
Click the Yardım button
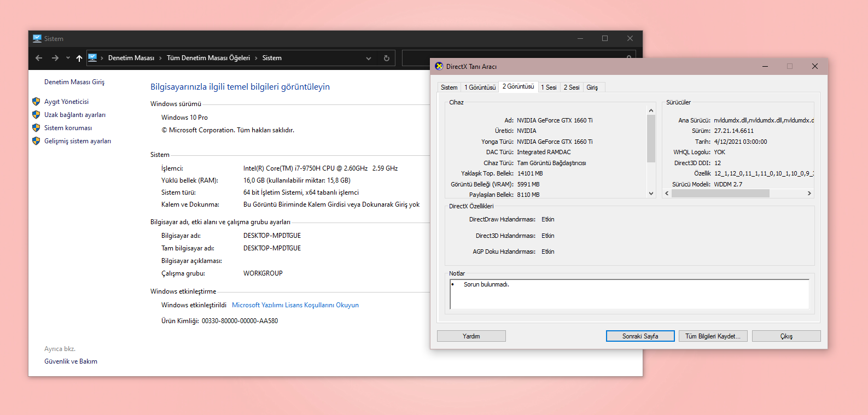click(471, 336)
